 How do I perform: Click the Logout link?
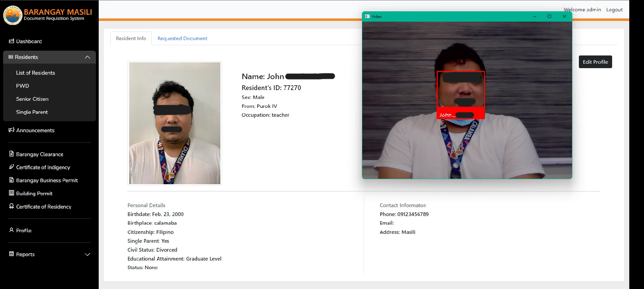click(614, 10)
